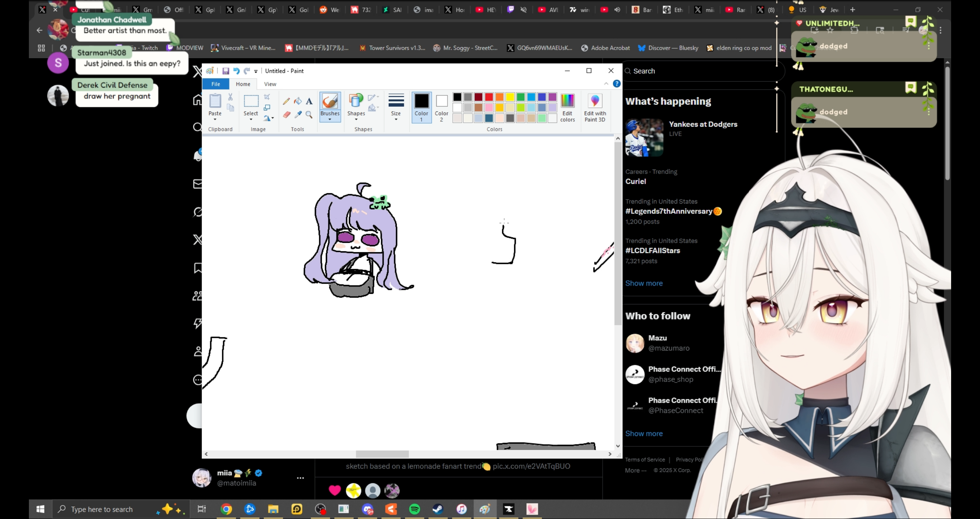Open the Rotate or flip dropdown
Image resolution: width=980 pixels, height=519 pixels.
pyautogui.click(x=269, y=118)
